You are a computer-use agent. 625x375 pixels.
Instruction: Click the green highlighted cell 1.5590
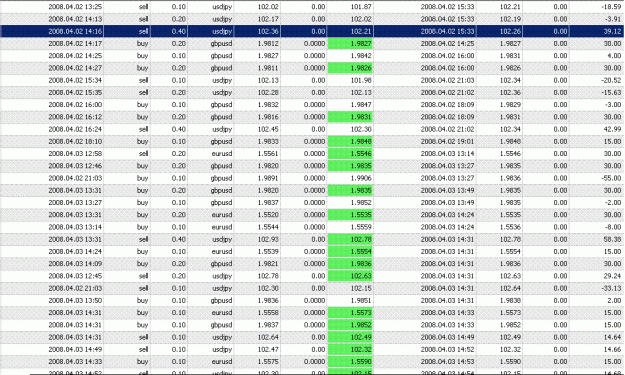pyautogui.click(x=350, y=361)
